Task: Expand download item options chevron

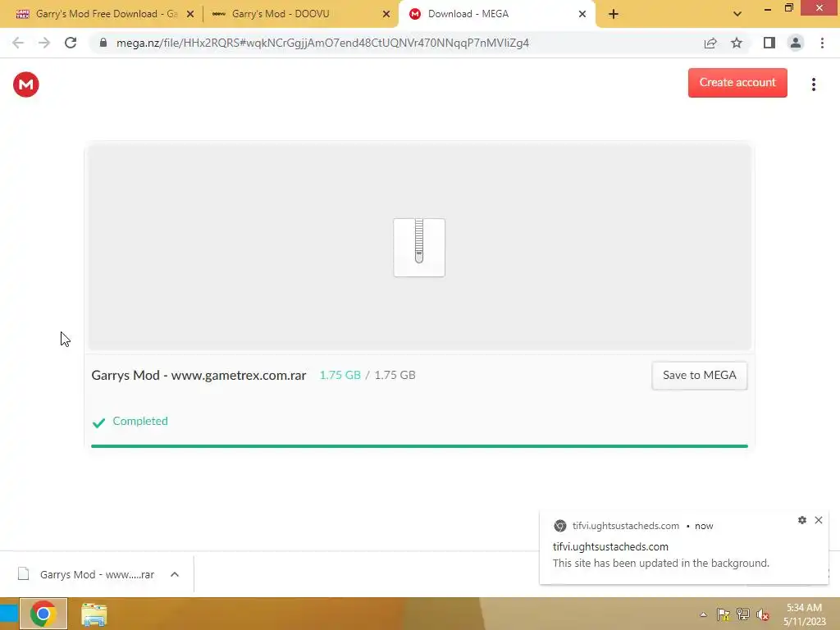Action: (x=175, y=574)
